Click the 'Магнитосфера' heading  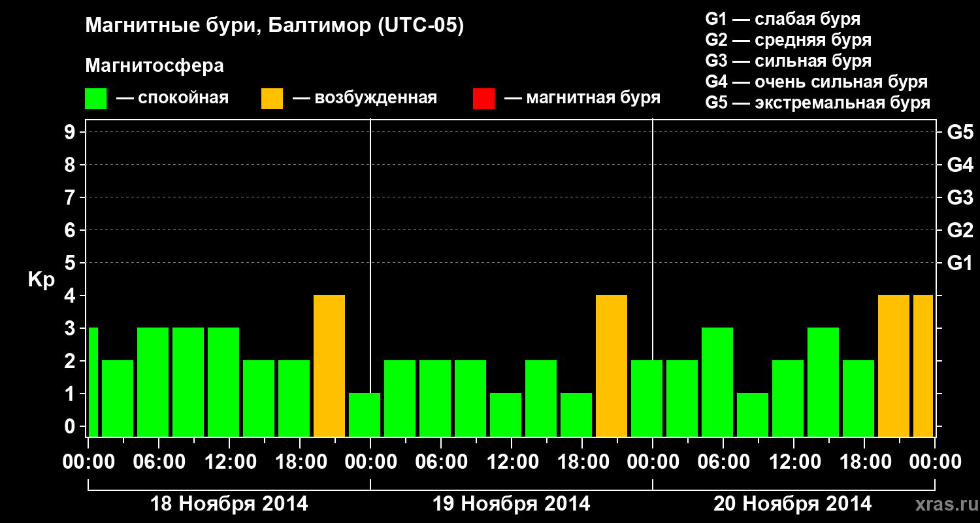coord(154,67)
